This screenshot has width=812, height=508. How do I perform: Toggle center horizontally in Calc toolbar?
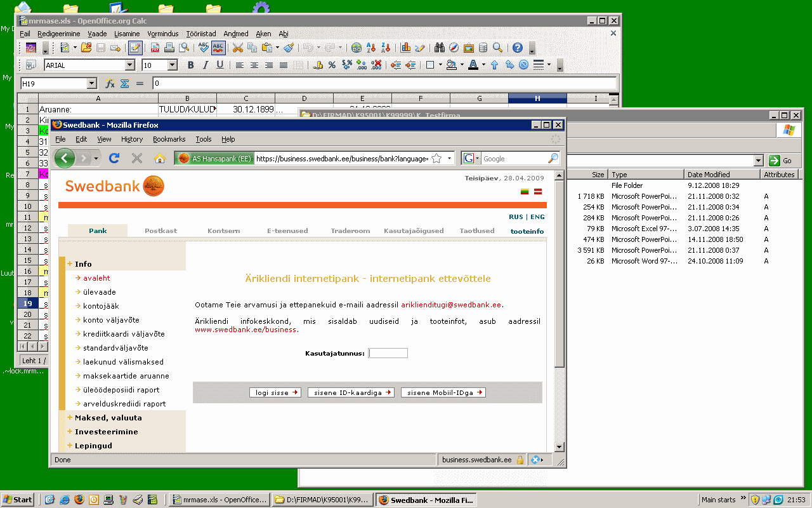tap(254, 65)
